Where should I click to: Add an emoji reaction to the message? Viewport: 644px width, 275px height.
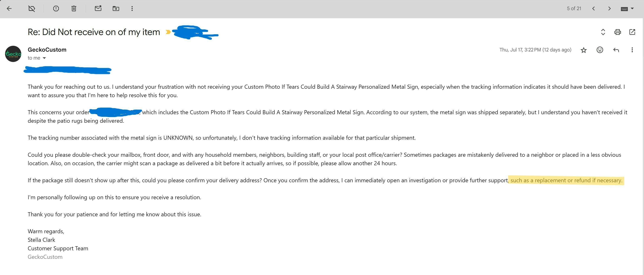point(600,50)
